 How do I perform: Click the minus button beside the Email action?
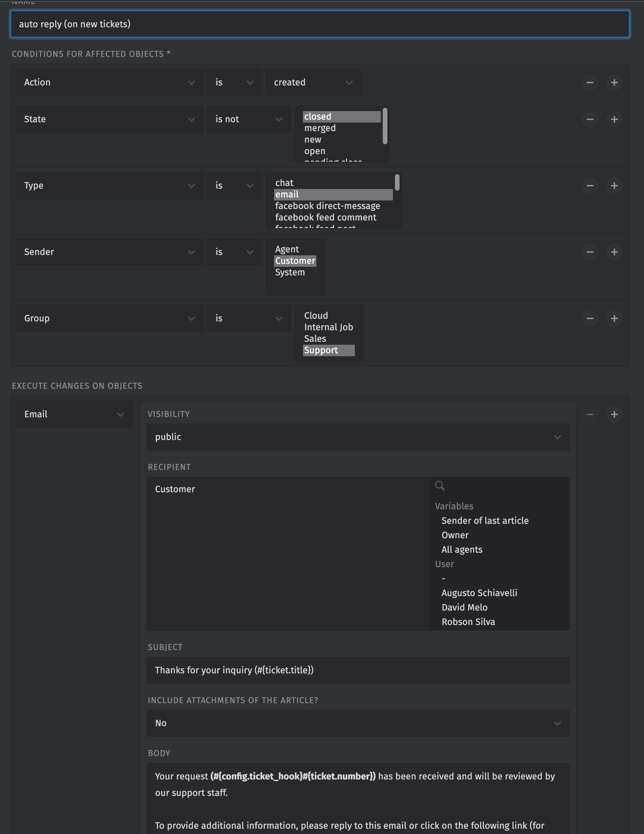coord(590,414)
